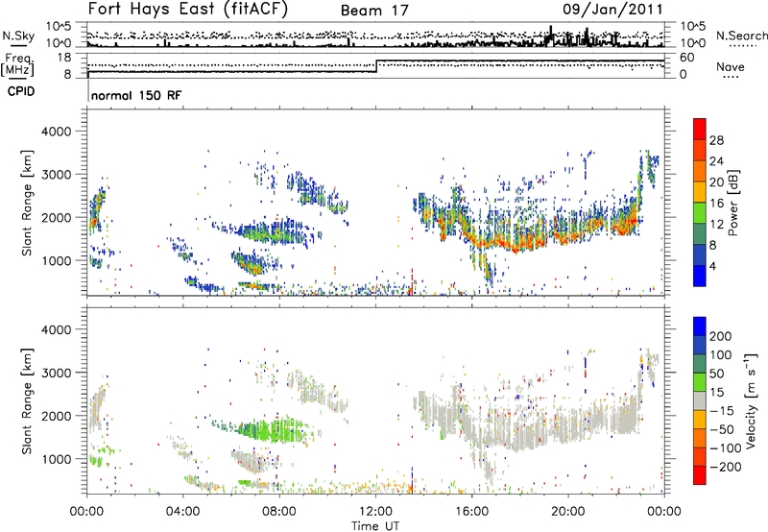Click the 'Nave' legend label
Image resolution: width=768 pixels, height=532 pixels.
pyautogui.click(x=731, y=66)
